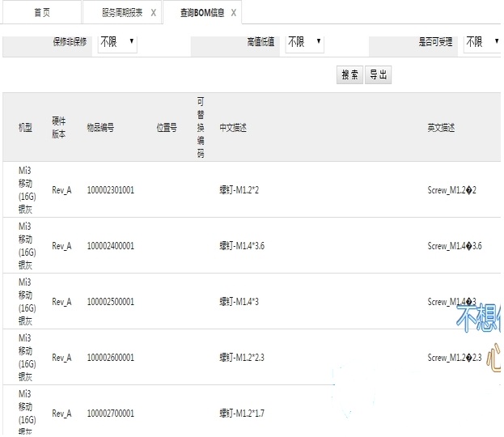Select item number 100002400001
This screenshot has height=437, width=504.
click(110, 246)
